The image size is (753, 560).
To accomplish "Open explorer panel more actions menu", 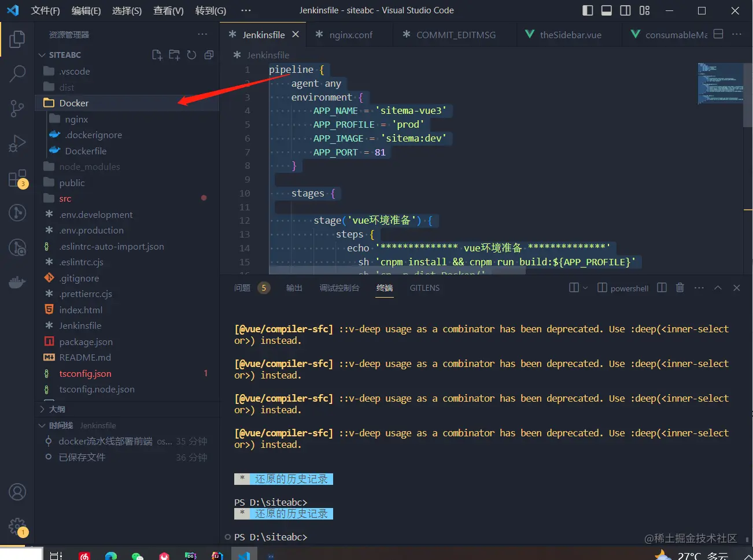I will coord(202,35).
